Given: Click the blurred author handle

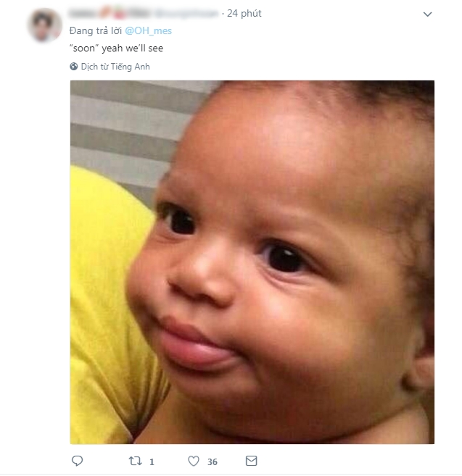Looking at the screenshot, I should coord(186,13).
